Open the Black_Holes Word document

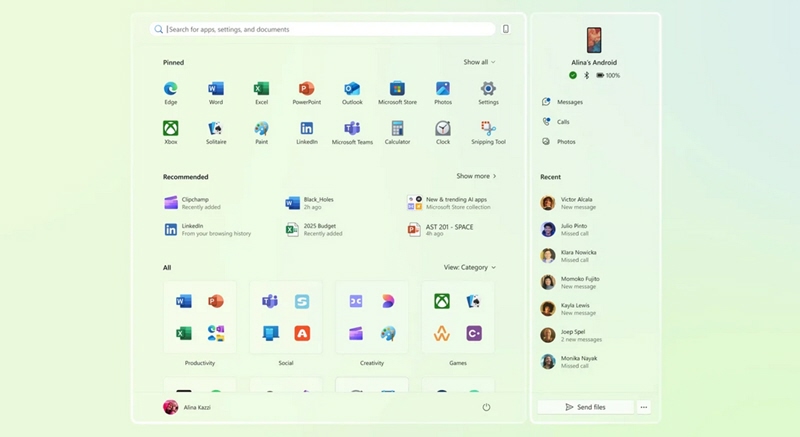[x=310, y=203]
